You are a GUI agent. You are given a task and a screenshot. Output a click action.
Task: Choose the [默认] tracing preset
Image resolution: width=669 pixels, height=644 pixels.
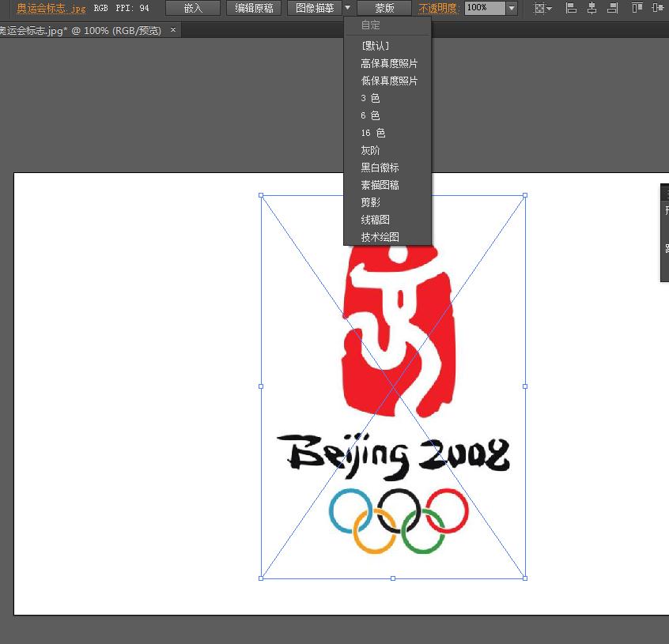387,46
